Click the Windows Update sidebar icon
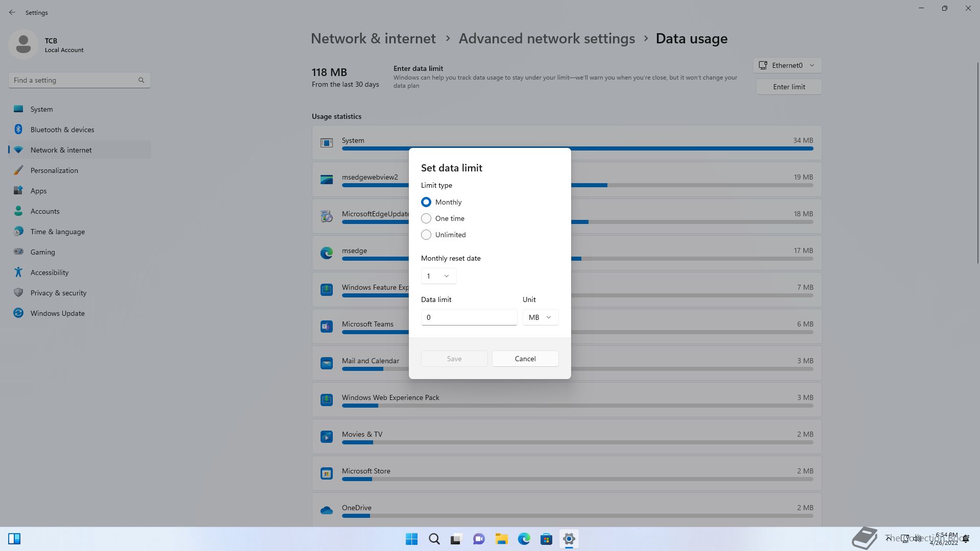Image resolution: width=980 pixels, height=551 pixels. (18, 313)
